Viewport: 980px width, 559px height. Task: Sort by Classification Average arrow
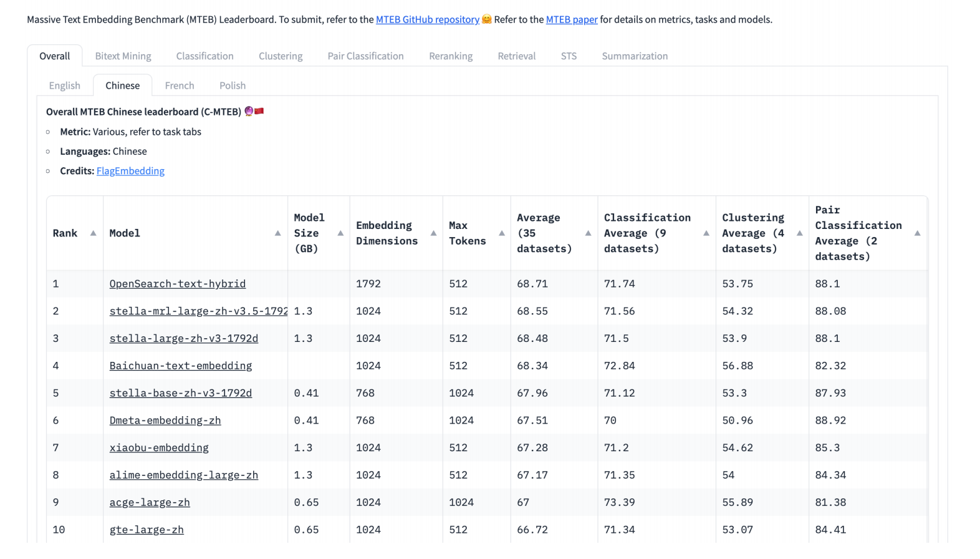706,233
